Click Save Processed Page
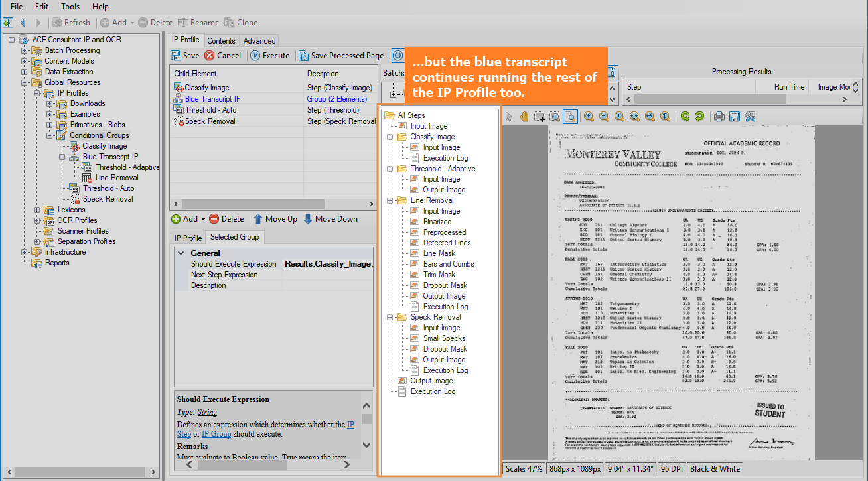This screenshot has width=868, height=481. tap(341, 56)
